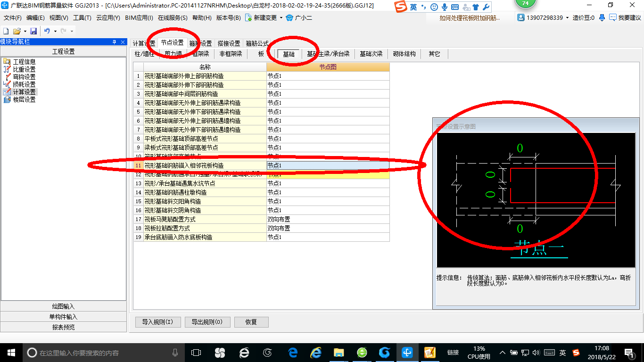644x362 pixels.
Task: Click the Save diskette toolbar icon
Action: pos(33,31)
